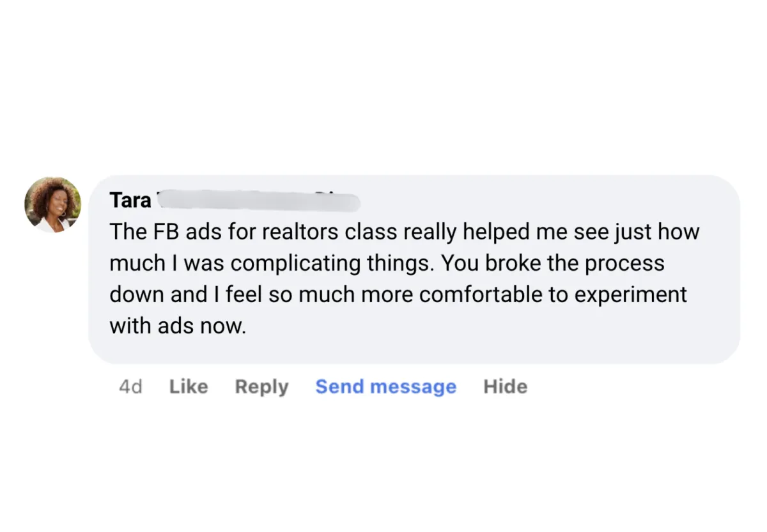This screenshot has width=767, height=532.
Task: Open the 4d comment timestamp
Action: tap(130, 386)
